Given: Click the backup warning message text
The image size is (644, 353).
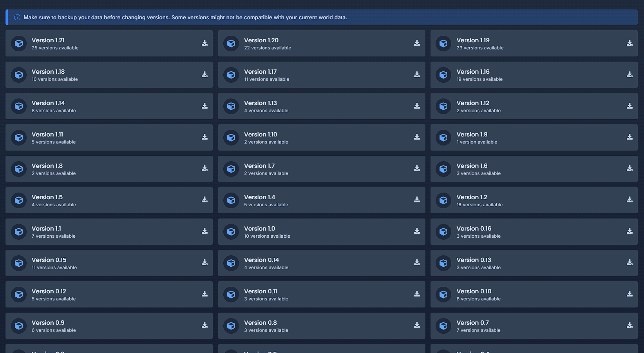Looking at the screenshot, I should 185,17.
